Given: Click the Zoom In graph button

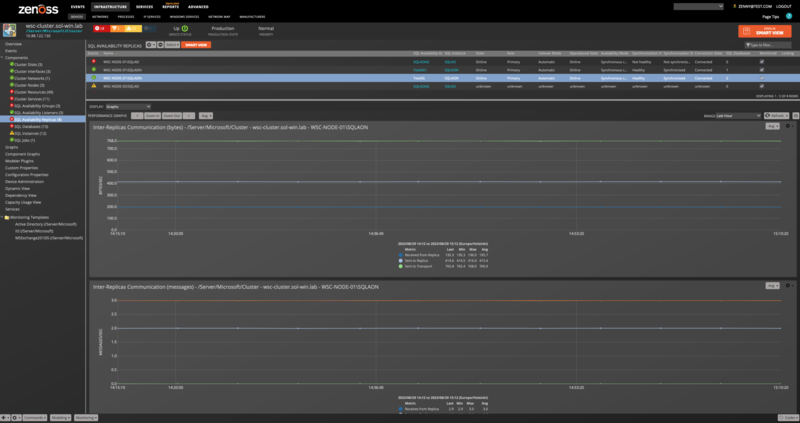Looking at the screenshot, I should point(153,116).
